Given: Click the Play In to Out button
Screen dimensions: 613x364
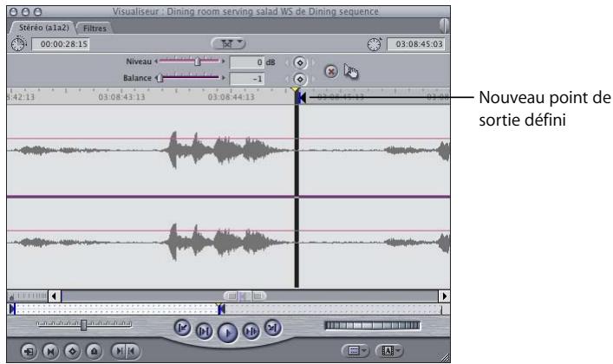Looking at the screenshot, I should coord(204,332).
